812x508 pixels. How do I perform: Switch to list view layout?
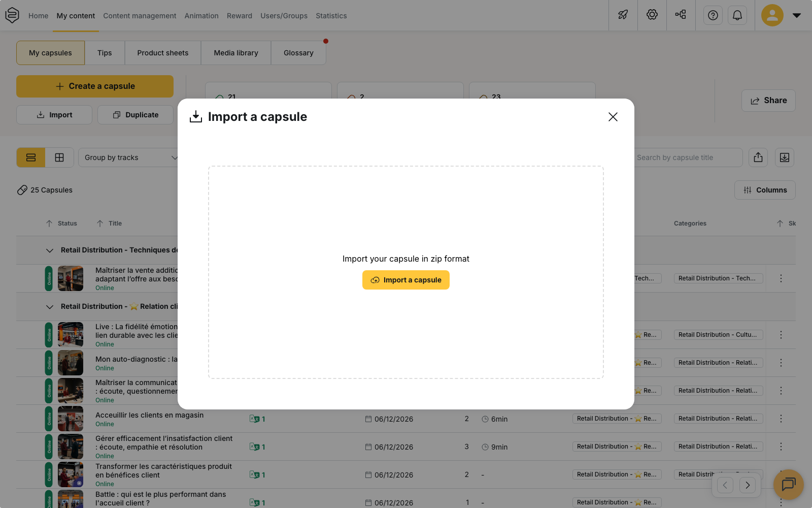pyautogui.click(x=31, y=157)
